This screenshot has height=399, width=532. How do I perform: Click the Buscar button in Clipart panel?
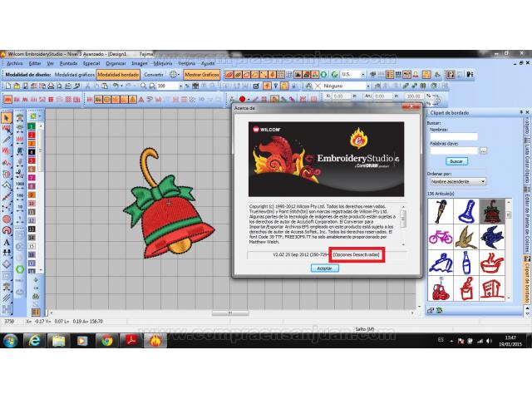456,161
